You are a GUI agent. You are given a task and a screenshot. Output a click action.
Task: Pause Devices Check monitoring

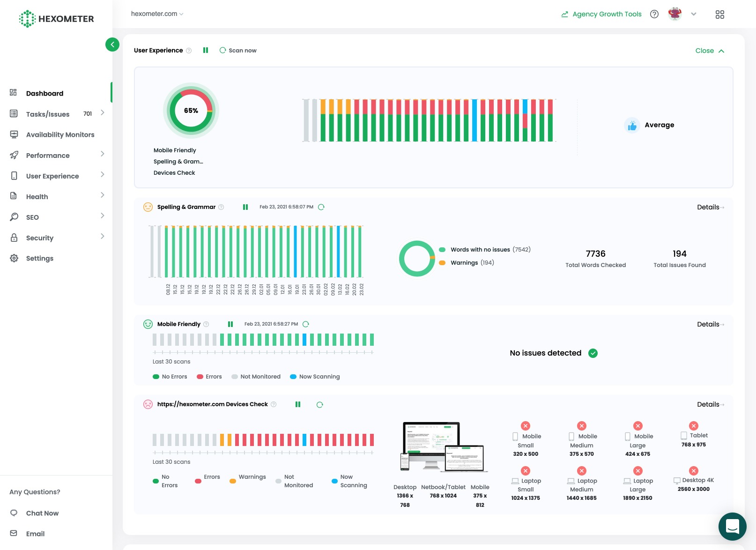(x=298, y=404)
